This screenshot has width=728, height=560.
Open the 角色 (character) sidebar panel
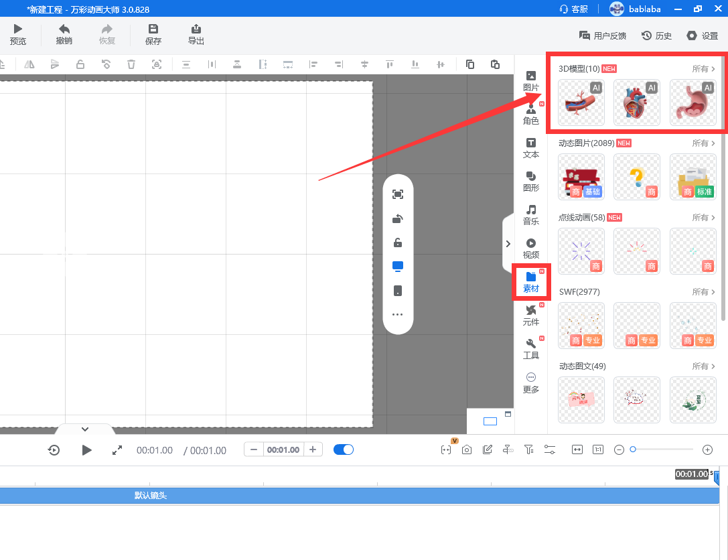coord(530,114)
